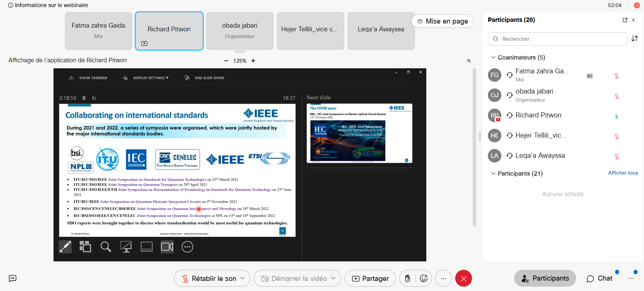Screen dimensions: 644x291
Task: Open the emoji reactions button
Action: coord(424,279)
